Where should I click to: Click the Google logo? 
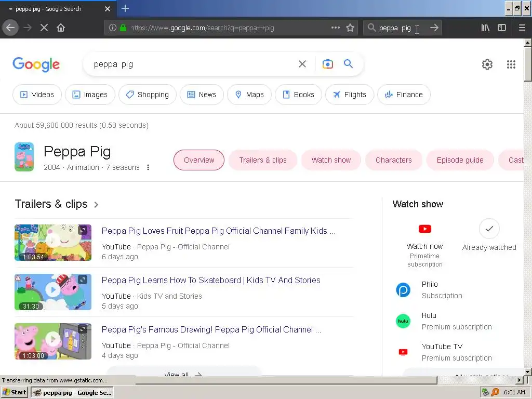[36, 64]
